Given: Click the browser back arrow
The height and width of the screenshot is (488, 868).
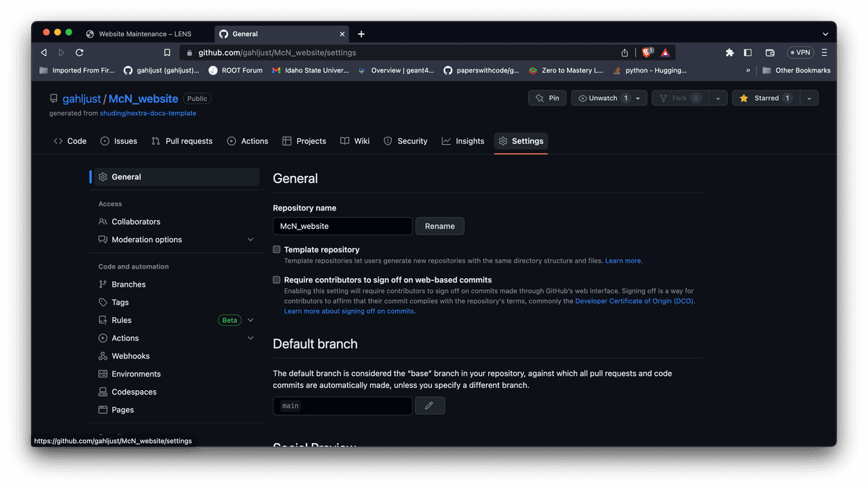Looking at the screenshot, I should [x=44, y=53].
